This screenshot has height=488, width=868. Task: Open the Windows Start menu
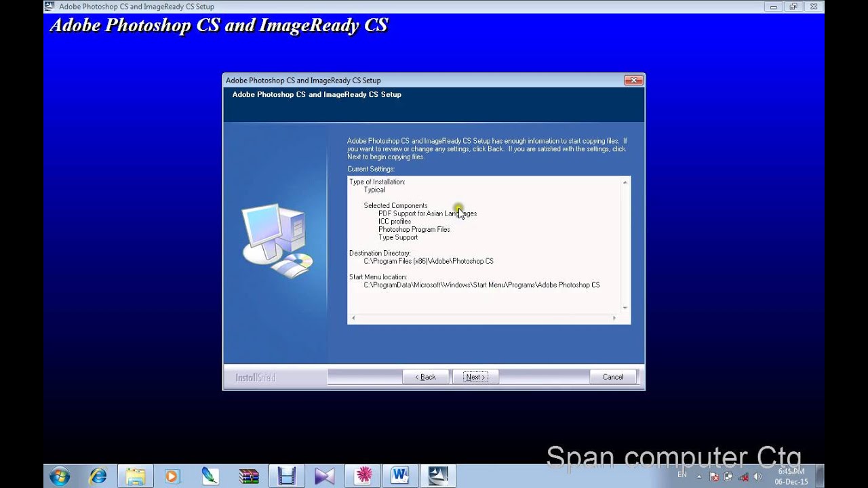(59, 476)
